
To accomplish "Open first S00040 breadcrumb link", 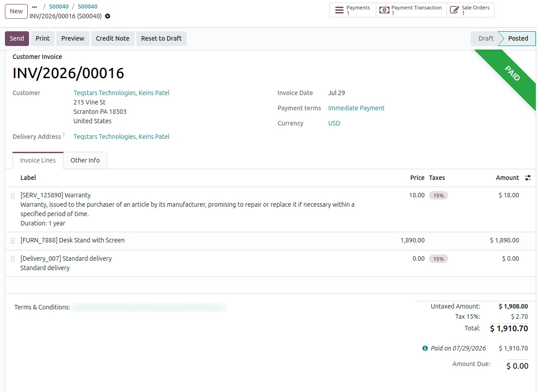I will [59, 7].
